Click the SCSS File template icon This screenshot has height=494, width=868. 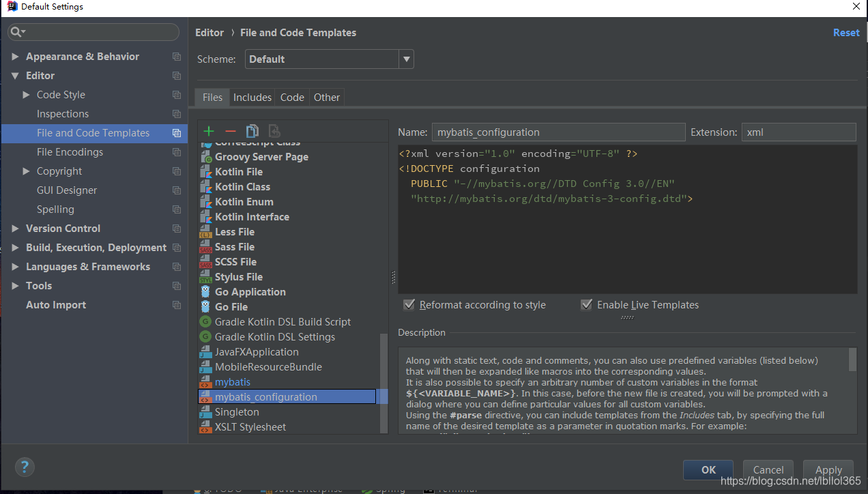pyautogui.click(x=205, y=262)
